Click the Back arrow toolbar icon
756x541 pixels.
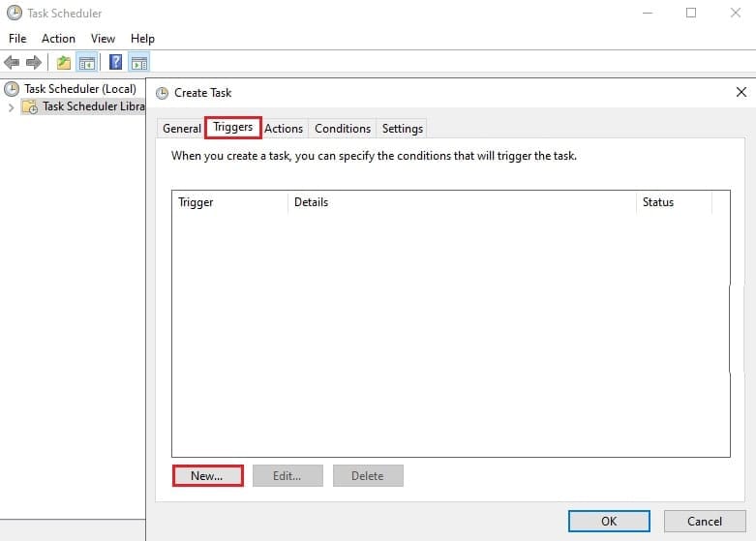click(12, 62)
